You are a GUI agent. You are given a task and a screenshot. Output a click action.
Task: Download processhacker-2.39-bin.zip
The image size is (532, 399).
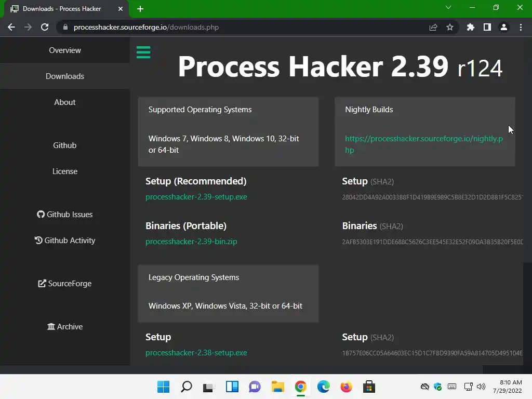pos(191,242)
